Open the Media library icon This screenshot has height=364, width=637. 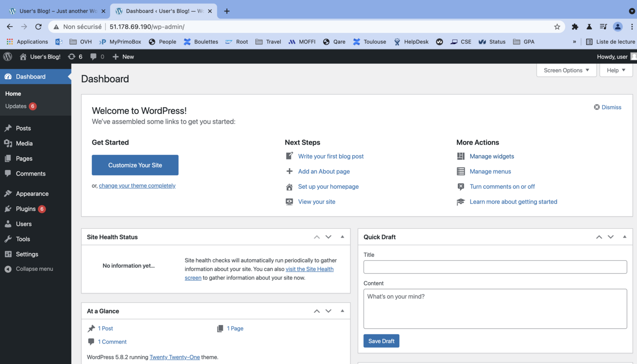coord(8,143)
